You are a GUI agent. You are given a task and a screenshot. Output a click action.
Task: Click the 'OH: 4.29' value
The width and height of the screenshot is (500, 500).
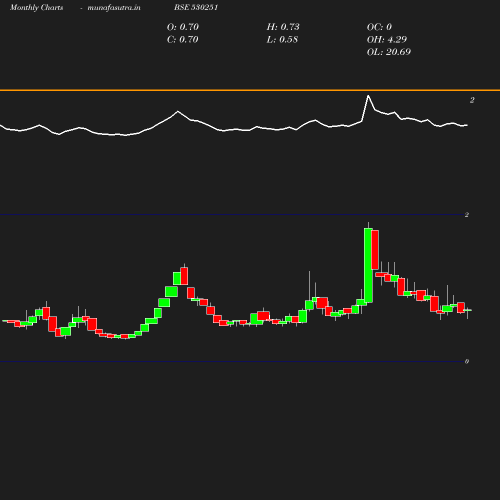click(387, 39)
